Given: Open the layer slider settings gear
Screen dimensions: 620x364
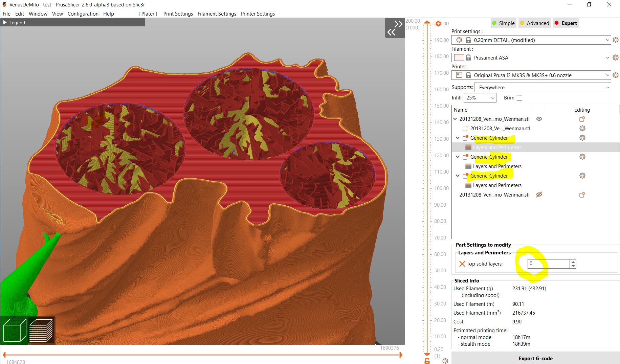Looking at the screenshot, I should (445, 361).
